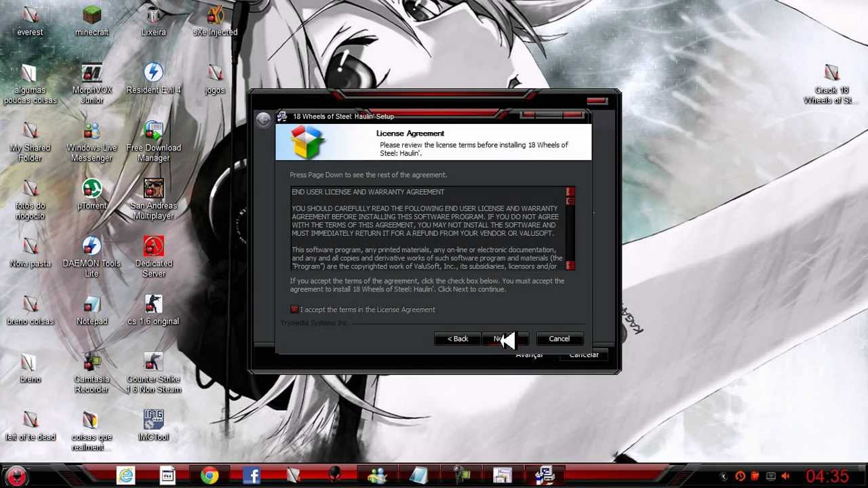Launch cs 1.6 original shortcut
The height and width of the screenshot is (488, 868).
click(x=153, y=310)
